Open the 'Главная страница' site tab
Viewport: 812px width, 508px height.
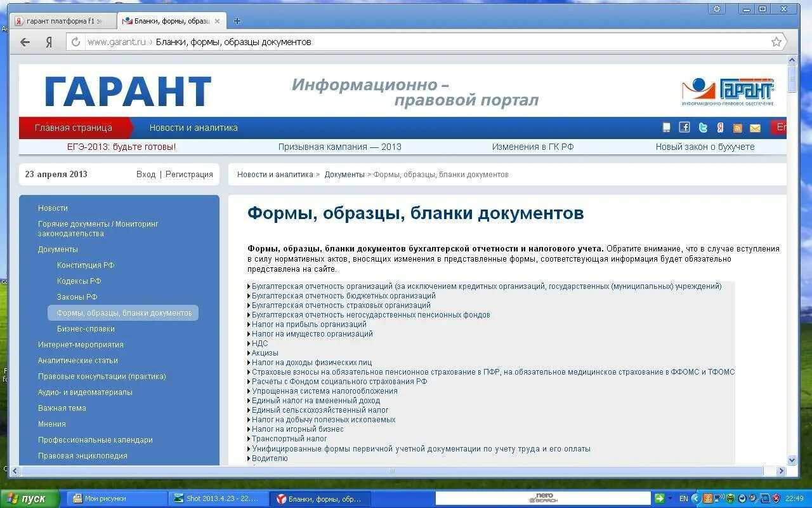coord(74,128)
